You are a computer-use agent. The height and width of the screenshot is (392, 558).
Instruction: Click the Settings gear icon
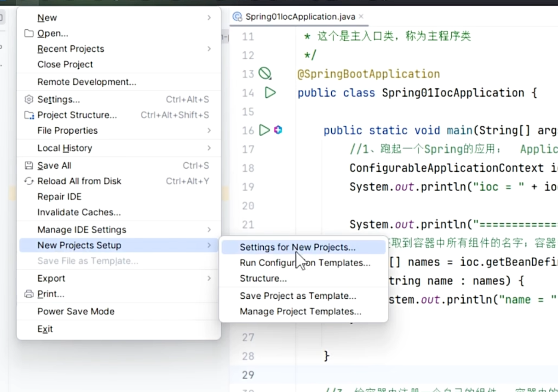coord(29,99)
